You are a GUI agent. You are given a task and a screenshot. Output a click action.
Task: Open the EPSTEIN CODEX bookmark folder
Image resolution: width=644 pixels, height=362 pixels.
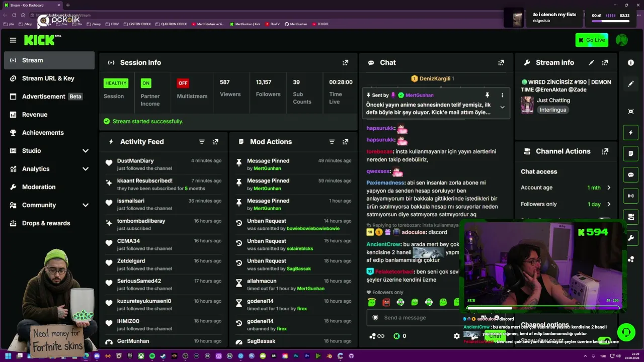tap(137, 24)
